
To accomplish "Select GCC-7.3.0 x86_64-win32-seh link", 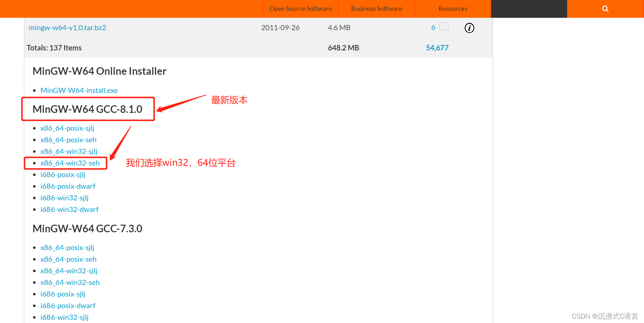I will (x=70, y=282).
